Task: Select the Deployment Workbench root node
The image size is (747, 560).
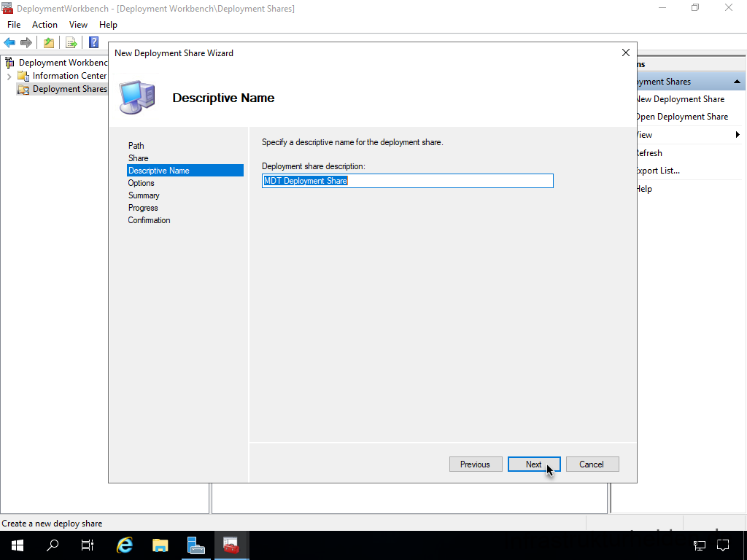Action: pyautogui.click(x=63, y=63)
